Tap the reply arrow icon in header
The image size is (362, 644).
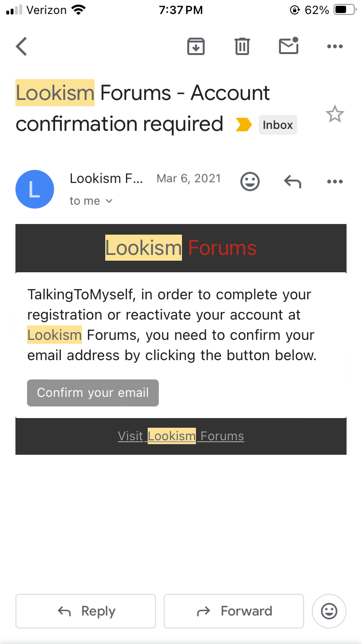click(292, 182)
